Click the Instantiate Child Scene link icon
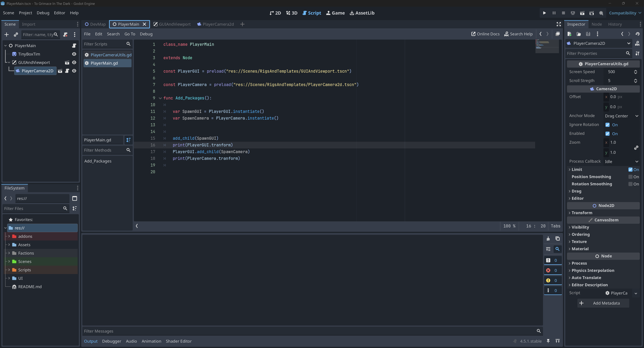 point(16,35)
